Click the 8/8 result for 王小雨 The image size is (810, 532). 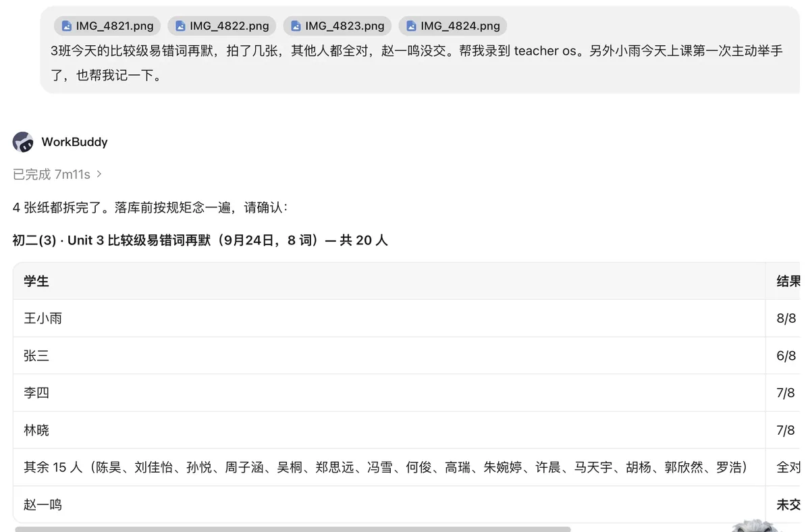click(x=786, y=319)
